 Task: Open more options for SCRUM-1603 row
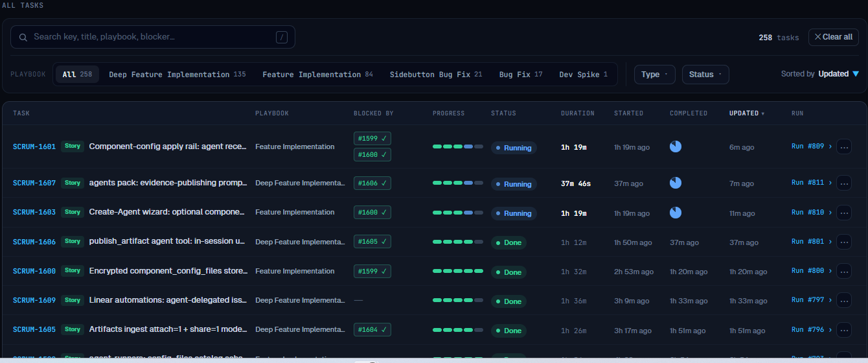click(844, 213)
